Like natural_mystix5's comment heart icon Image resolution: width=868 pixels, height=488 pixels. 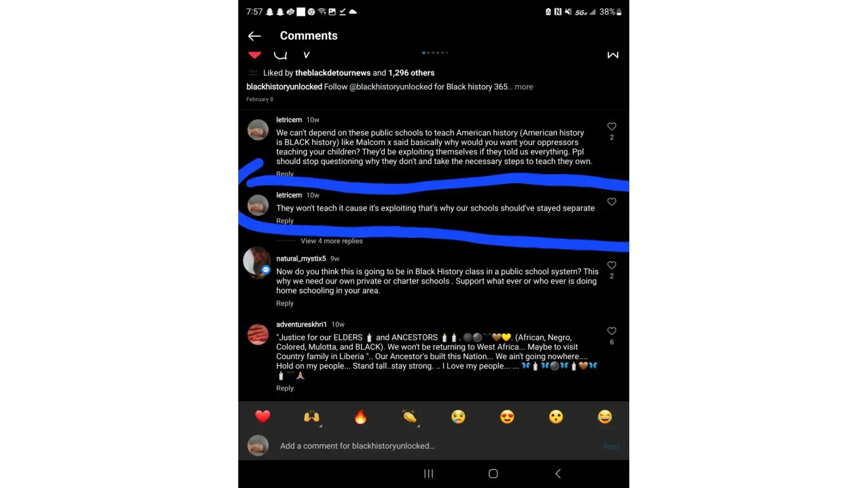pos(611,265)
